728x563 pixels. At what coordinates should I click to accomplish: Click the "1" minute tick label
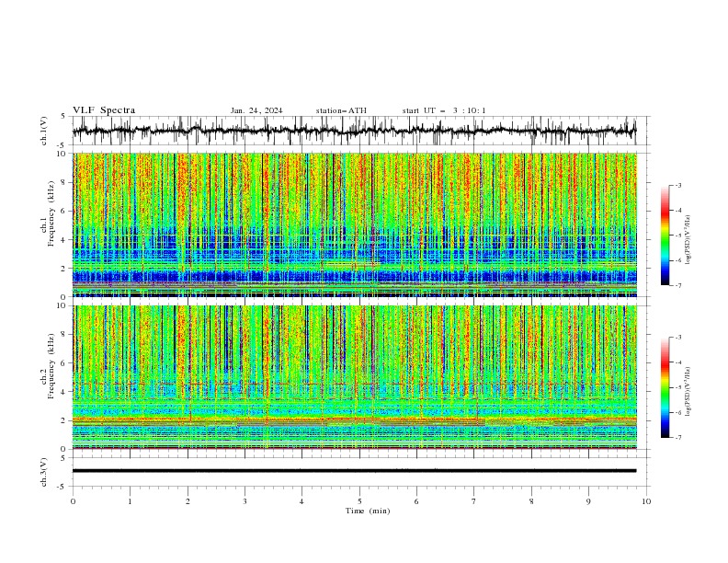(x=130, y=501)
